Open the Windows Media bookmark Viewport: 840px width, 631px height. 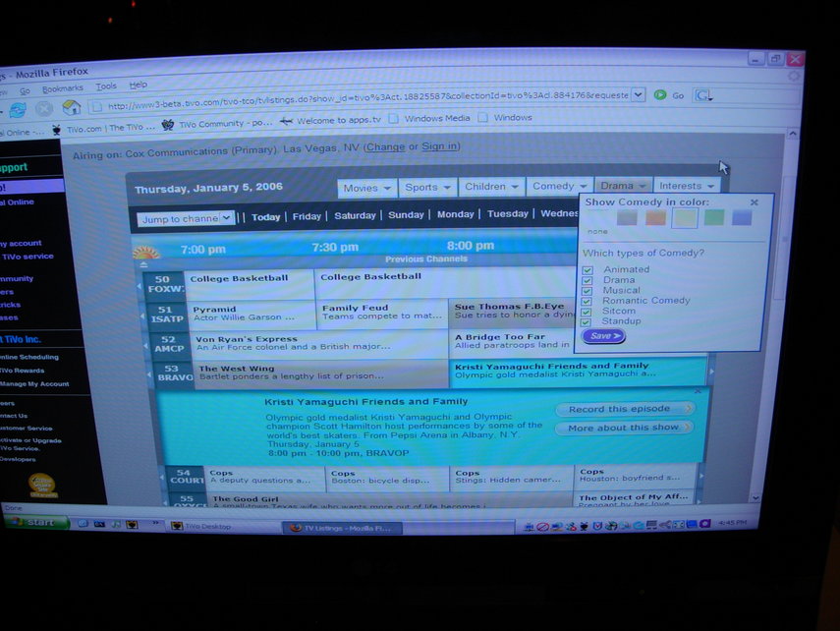tap(429, 119)
